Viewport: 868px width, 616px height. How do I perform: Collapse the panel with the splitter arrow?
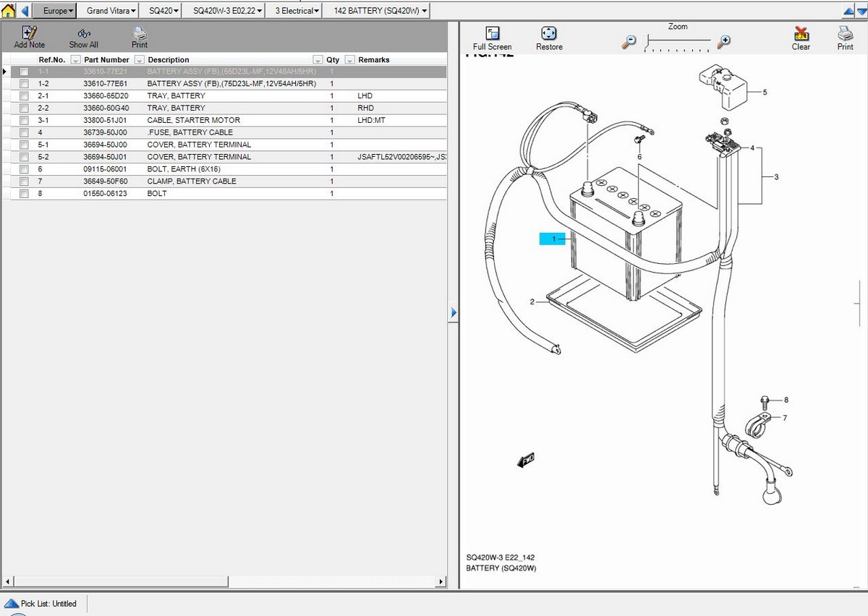coord(454,312)
